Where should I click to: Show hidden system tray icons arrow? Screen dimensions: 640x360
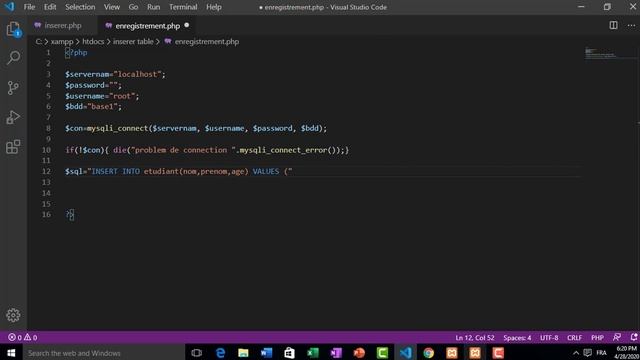click(x=576, y=353)
